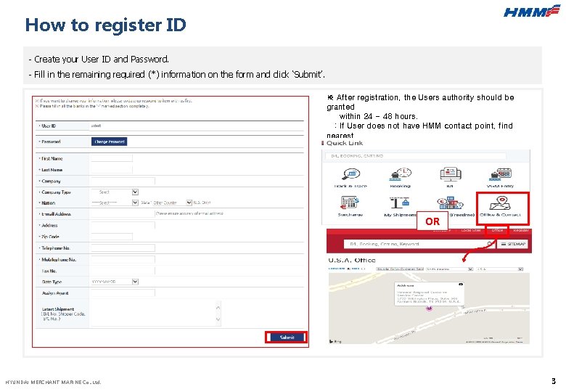Image resolution: width=566 pixels, height=392 pixels.
Task: Click the office location pin on the map
Action: (429, 308)
